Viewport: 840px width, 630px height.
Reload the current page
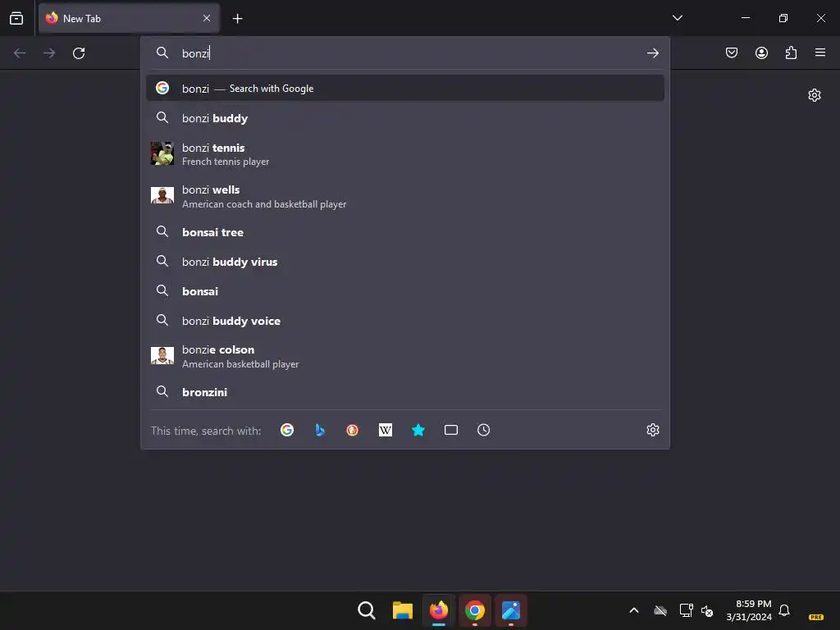pos(79,53)
